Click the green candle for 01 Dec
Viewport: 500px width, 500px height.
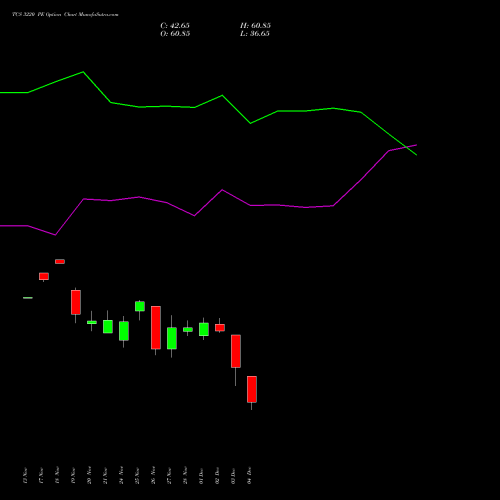tap(204, 329)
